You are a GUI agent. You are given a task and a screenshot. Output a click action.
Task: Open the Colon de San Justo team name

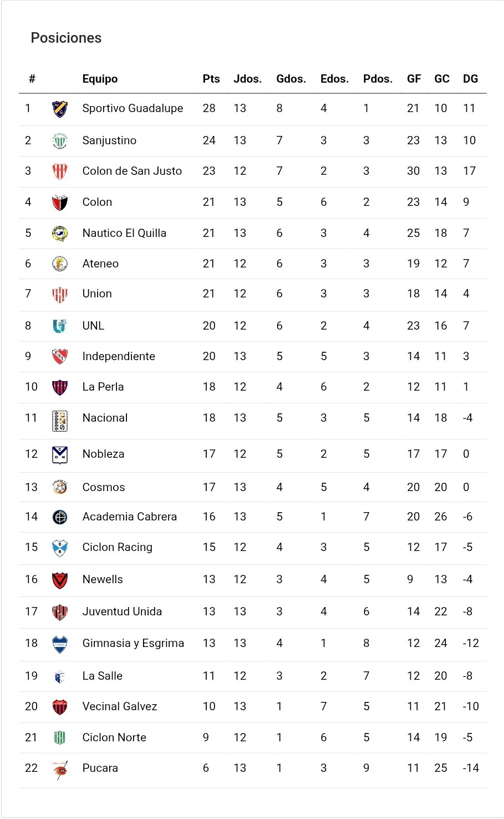click(132, 171)
